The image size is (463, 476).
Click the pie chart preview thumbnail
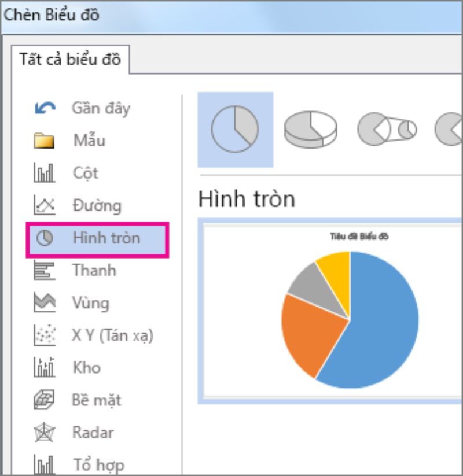(x=330, y=311)
